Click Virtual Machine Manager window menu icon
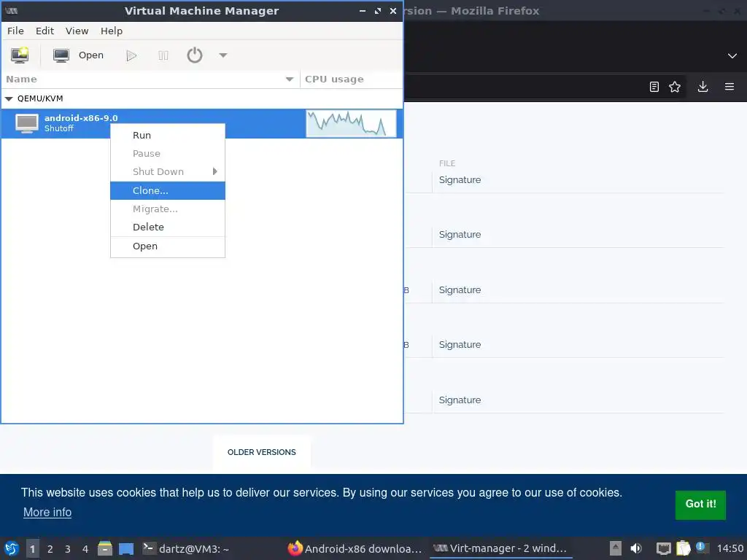Viewport: 747px width, 560px height. point(12,11)
